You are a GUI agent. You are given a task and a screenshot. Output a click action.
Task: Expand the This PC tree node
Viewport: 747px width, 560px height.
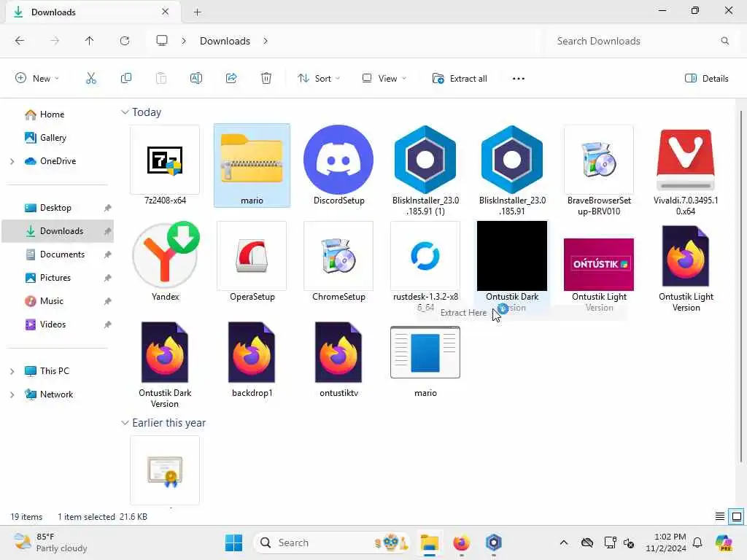[12, 371]
